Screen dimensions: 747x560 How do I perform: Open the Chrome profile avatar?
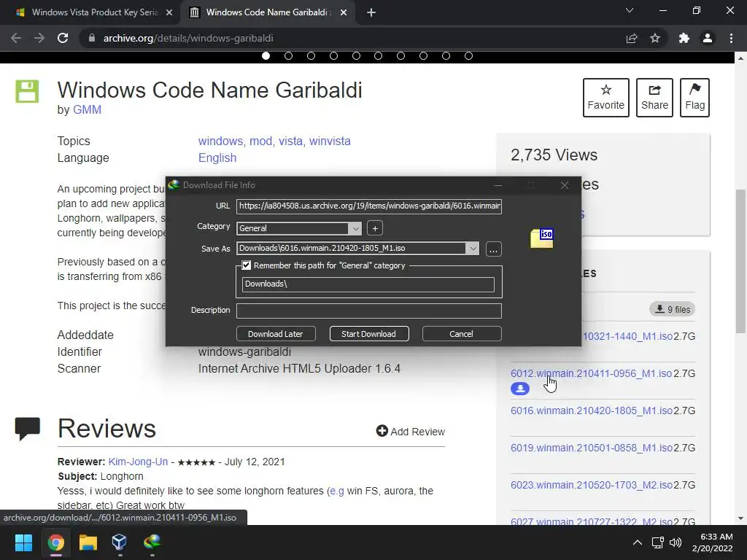708,38
